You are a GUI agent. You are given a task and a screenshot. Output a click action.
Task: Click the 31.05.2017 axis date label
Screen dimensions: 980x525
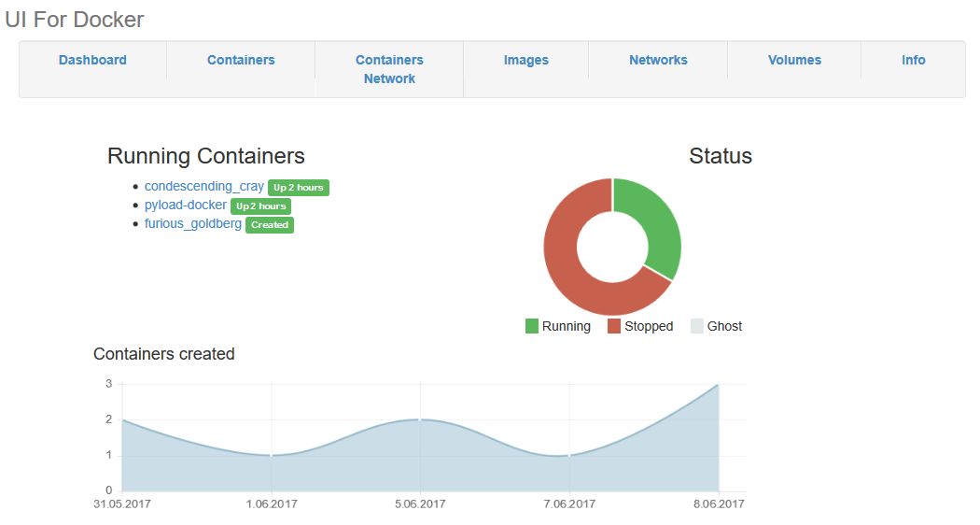click(x=122, y=504)
